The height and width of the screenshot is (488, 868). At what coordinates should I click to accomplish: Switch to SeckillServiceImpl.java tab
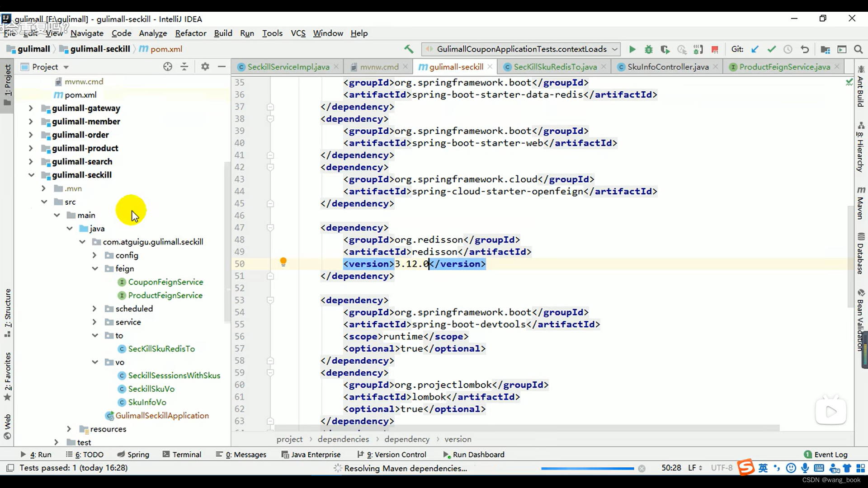coord(288,67)
